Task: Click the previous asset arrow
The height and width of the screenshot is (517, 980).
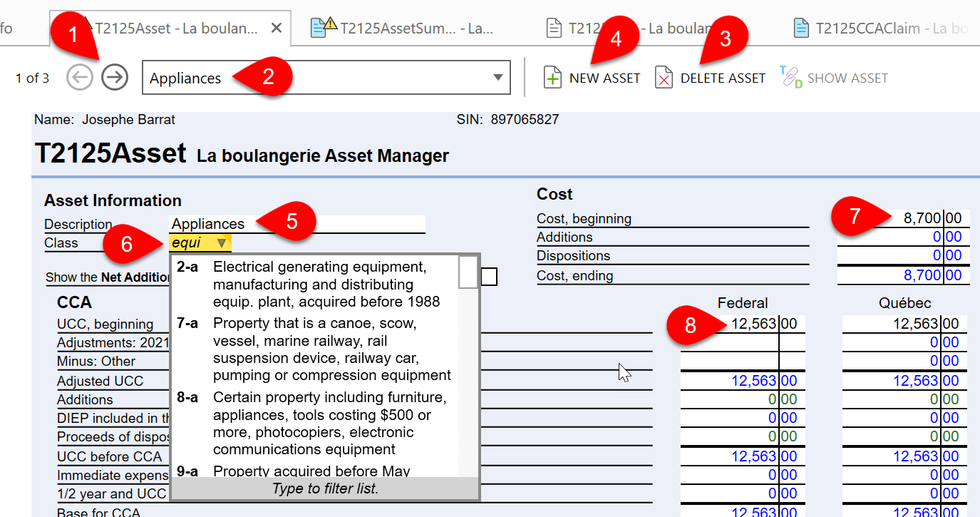Action: pos(80,78)
